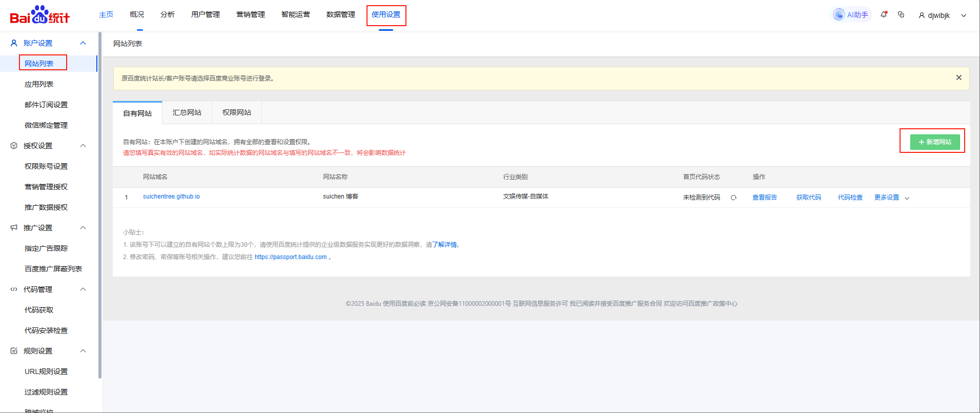
Task: Click the 新增网站 button
Action: point(934,142)
